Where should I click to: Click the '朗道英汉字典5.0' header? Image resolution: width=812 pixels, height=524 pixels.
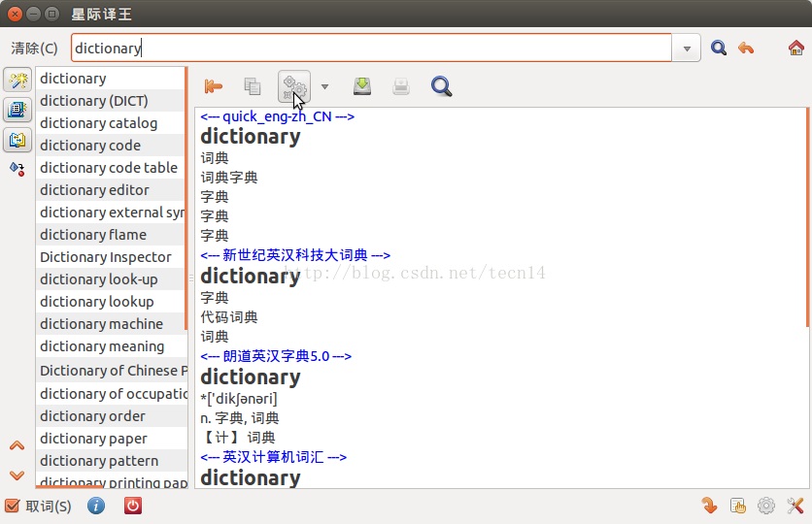coord(276,356)
